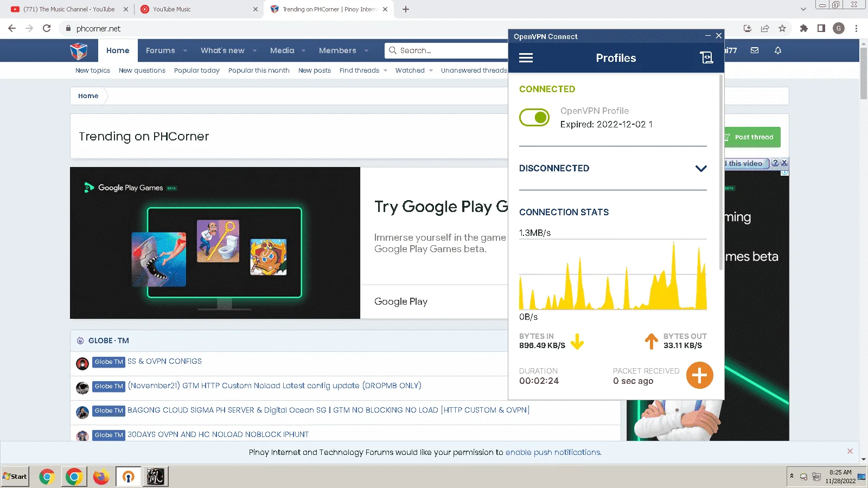Close the YouTube Music tab
Screen dimensions: 868x488
(256, 9)
